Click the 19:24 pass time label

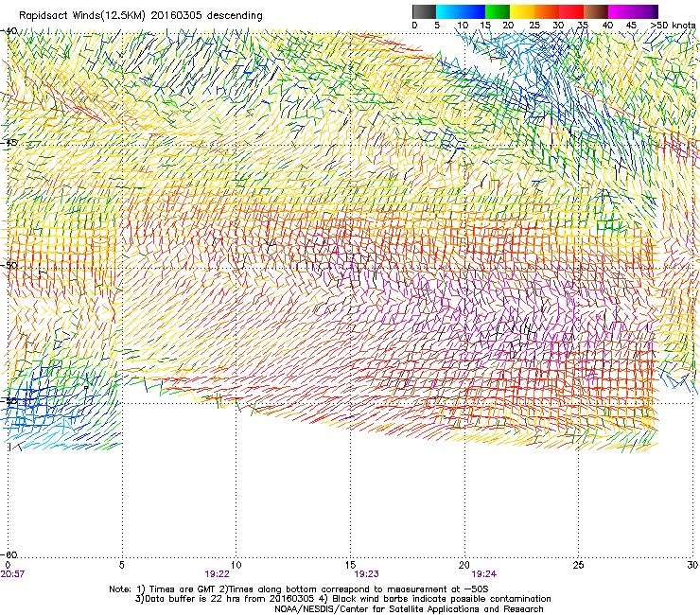(484, 574)
